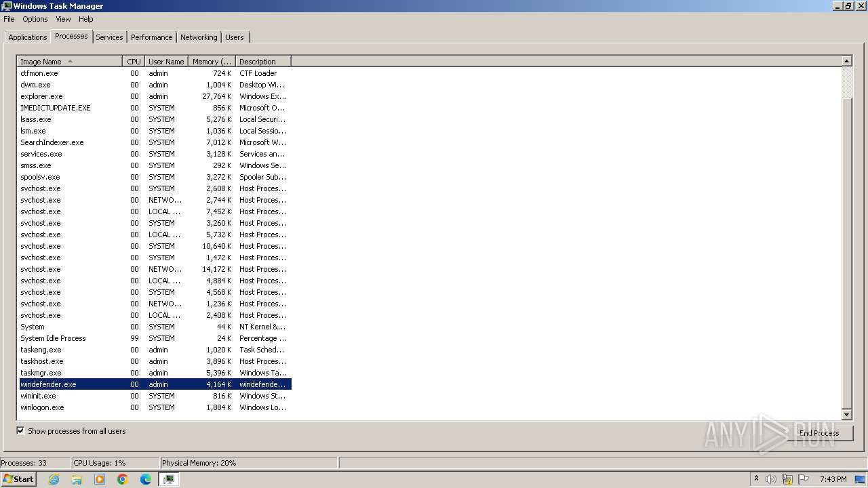Image resolution: width=868 pixels, height=488 pixels.
Task: Select the ctfmon.exe process row
Action: [x=155, y=73]
